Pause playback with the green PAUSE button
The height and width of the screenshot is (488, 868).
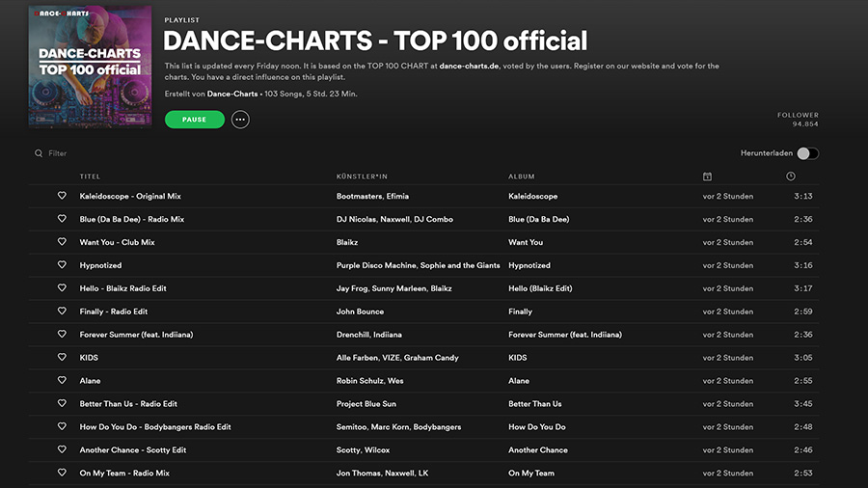(x=194, y=120)
